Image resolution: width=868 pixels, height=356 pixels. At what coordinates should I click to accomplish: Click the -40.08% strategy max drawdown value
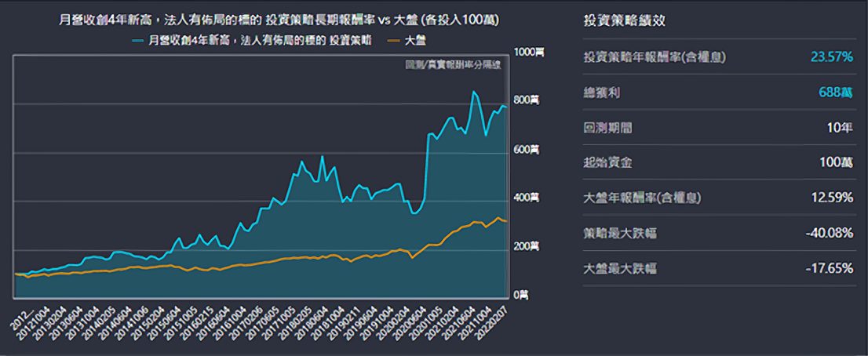[x=829, y=233]
